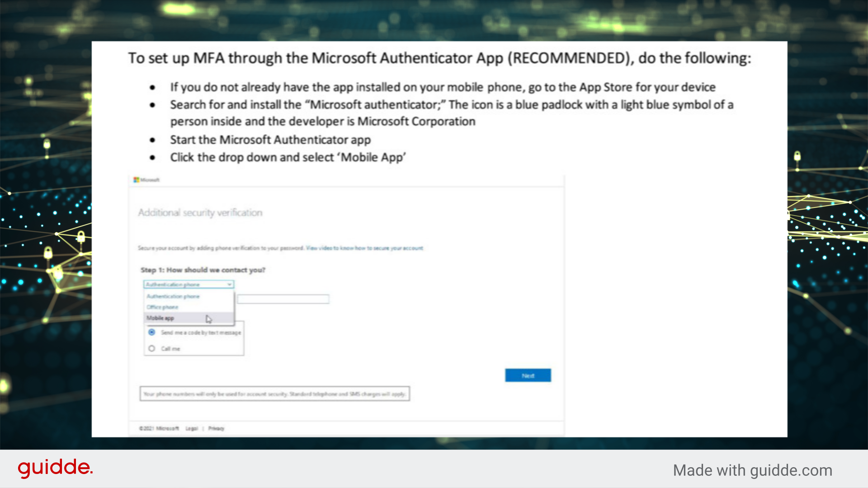Open the 'Legal' footer link
Viewport: 868px width, 488px height.
pos(192,428)
